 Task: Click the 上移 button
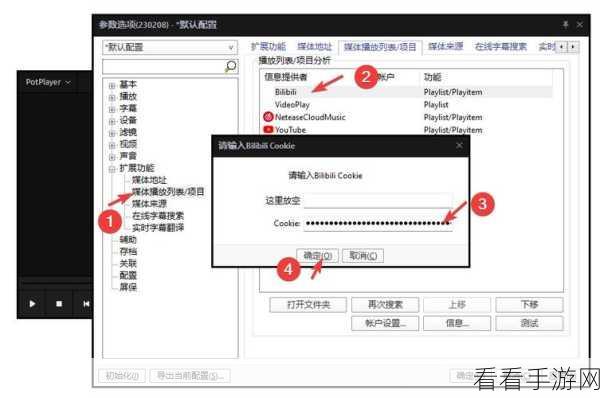(457, 305)
